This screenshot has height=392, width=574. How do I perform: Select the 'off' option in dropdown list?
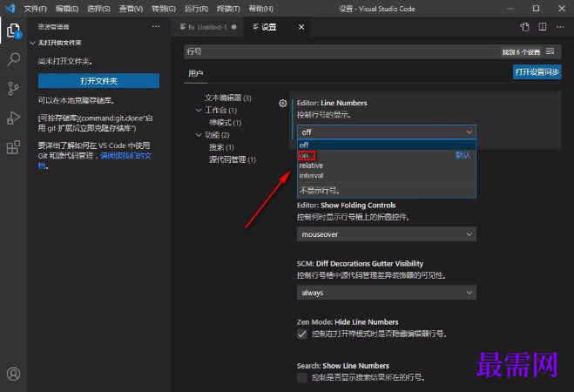pos(387,145)
